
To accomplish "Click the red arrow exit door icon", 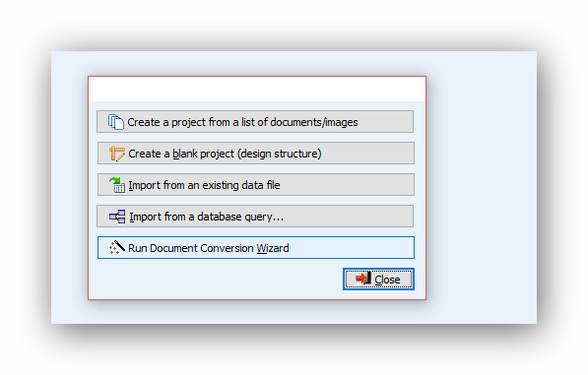I will tap(363, 279).
